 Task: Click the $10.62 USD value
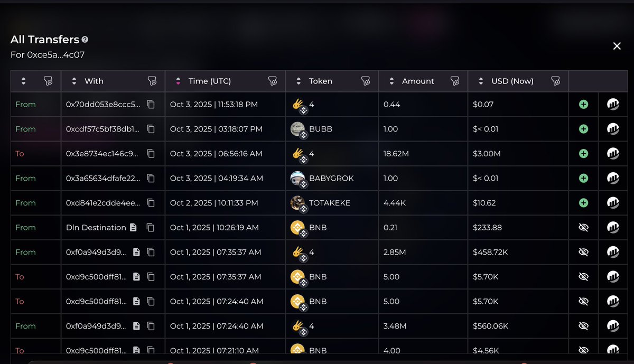[x=484, y=203]
